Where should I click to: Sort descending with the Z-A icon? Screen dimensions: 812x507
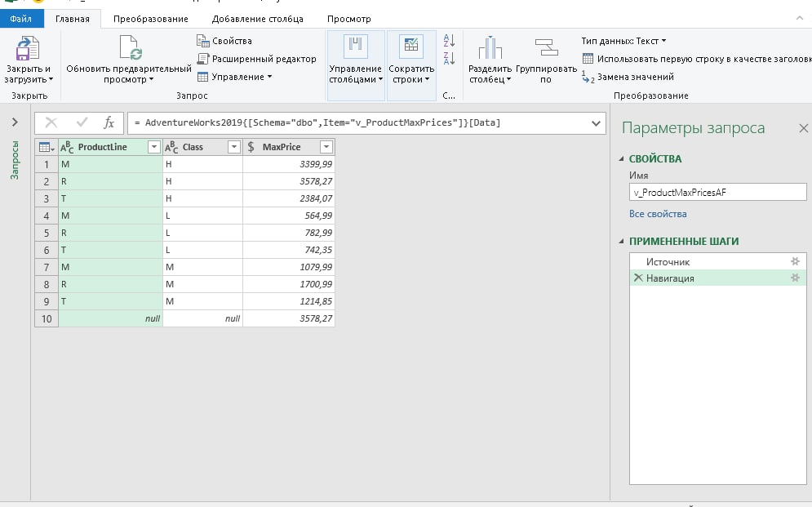click(449, 58)
